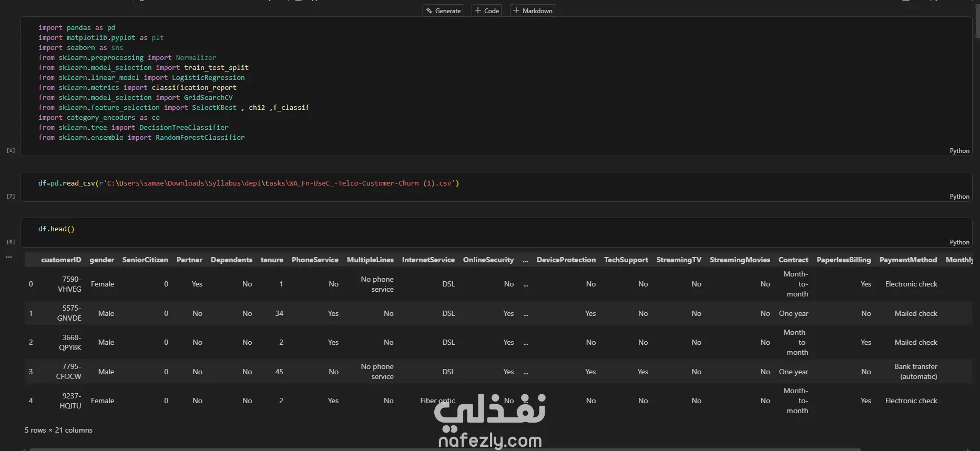Screen dimensions: 980x451
Task: Click the execution count [8] label
Action: pyautogui.click(x=11, y=242)
